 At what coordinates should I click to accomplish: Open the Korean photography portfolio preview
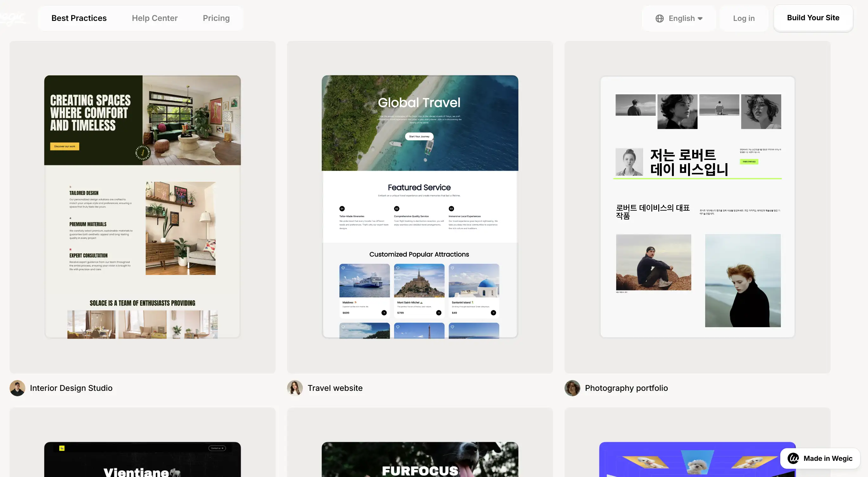698,207
